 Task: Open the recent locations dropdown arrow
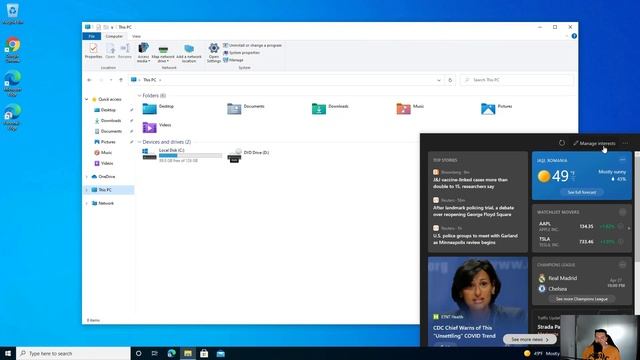(111, 80)
